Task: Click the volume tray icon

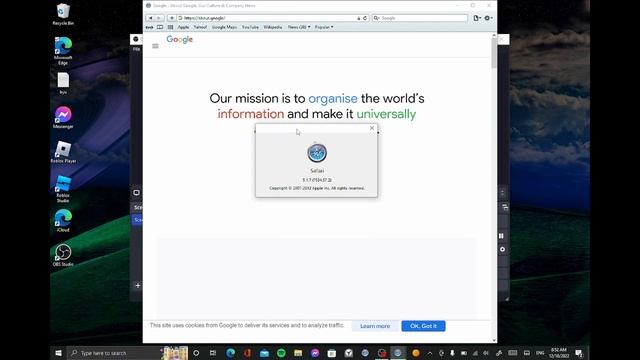Action: coord(486,353)
